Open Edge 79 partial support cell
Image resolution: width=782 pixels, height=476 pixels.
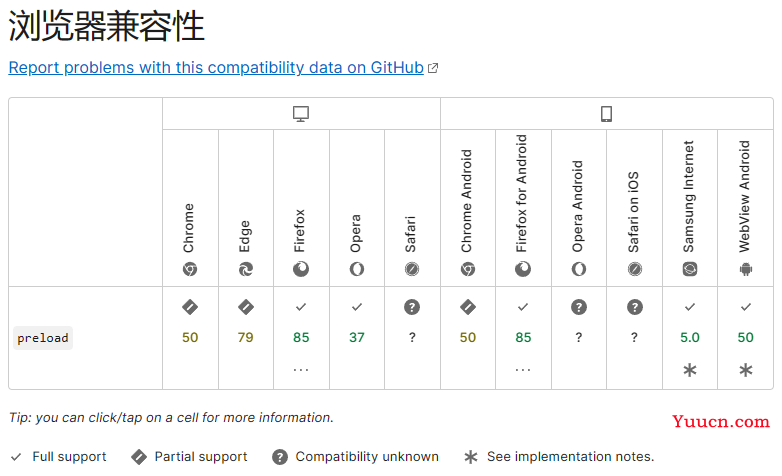(245, 338)
